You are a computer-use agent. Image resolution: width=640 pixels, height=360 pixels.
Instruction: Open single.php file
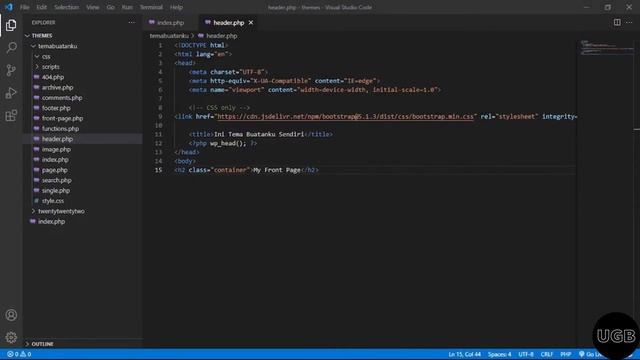click(x=56, y=191)
